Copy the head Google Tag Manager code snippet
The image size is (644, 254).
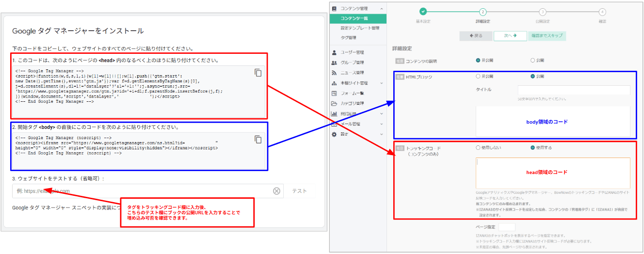(258, 73)
